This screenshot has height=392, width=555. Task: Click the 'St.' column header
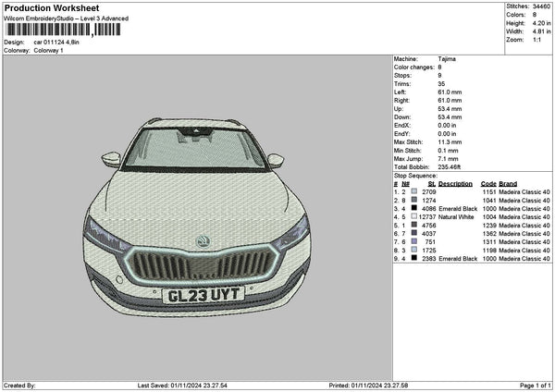coord(432,184)
